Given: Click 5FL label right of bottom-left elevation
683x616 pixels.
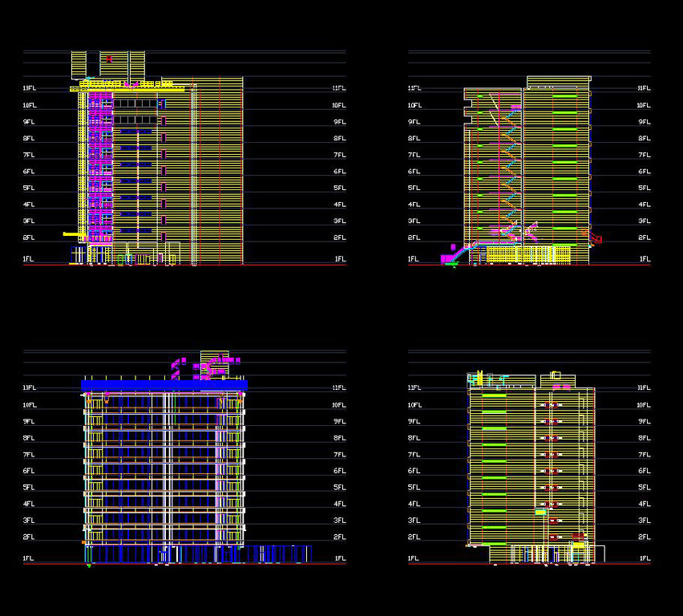Looking at the screenshot, I should click(340, 488).
